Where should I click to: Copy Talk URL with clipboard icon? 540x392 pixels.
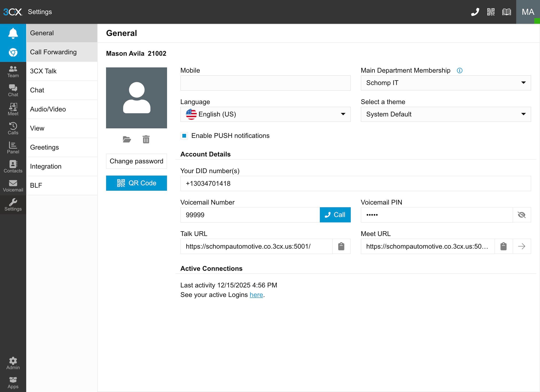point(341,246)
